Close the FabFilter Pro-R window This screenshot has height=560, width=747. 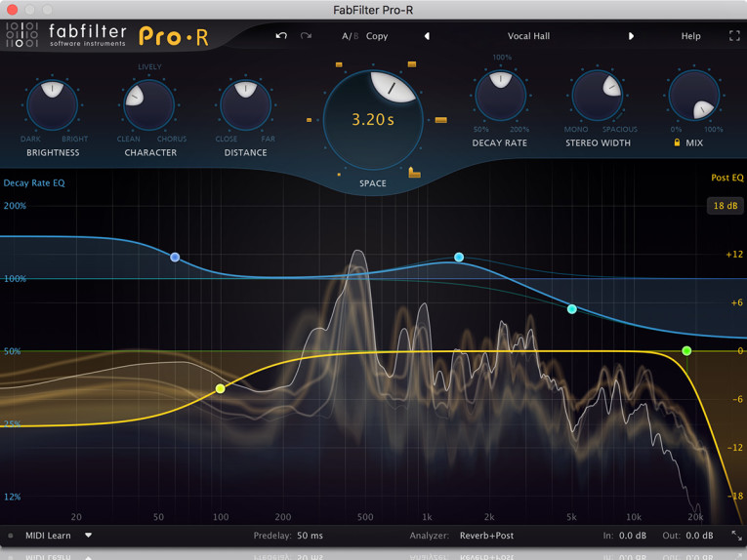pyautogui.click(x=13, y=10)
